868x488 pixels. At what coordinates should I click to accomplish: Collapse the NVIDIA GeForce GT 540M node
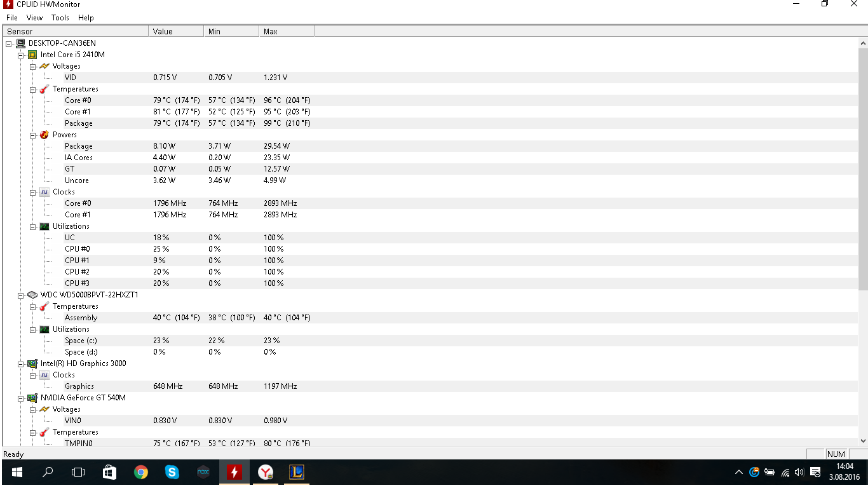click(21, 398)
